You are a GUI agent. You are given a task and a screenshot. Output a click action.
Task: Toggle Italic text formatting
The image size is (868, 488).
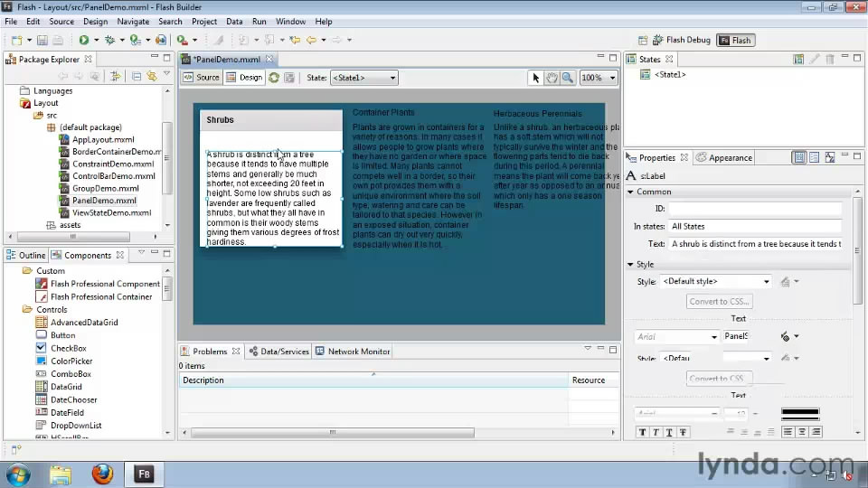click(x=656, y=432)
